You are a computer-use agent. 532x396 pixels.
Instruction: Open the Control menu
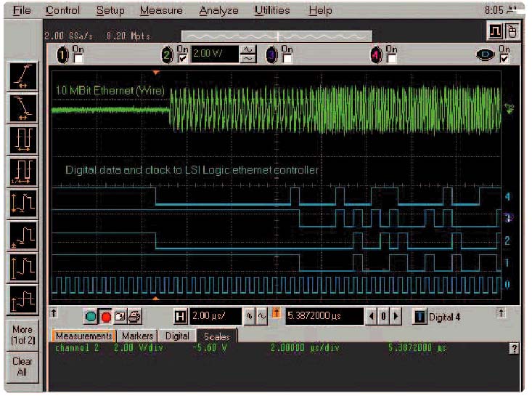point(62,10)
